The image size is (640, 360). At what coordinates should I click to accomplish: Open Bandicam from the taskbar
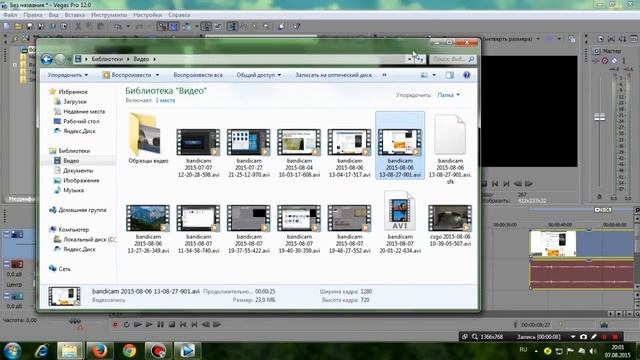(158, 351)
